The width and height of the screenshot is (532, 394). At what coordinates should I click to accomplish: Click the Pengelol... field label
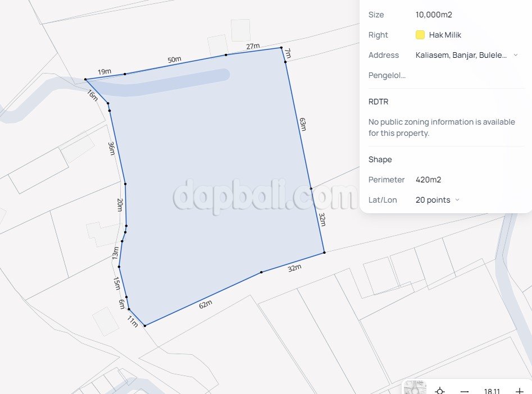[387, 75]
